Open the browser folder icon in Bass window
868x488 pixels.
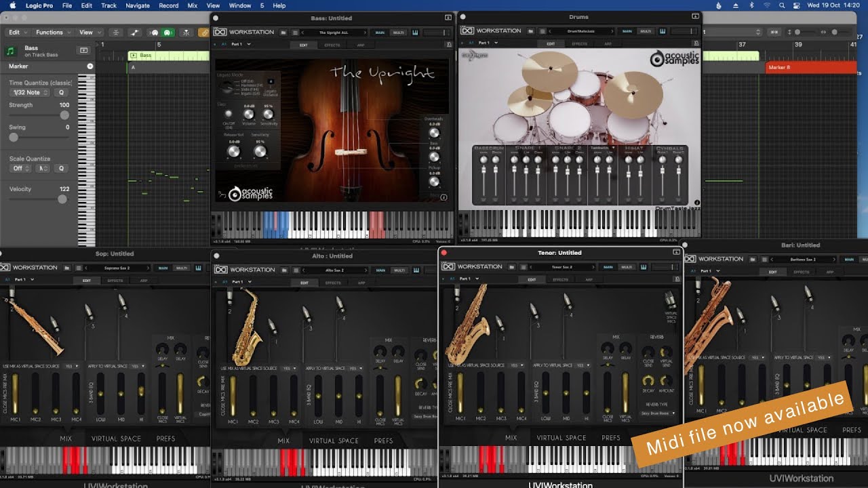(x=283, y=32)
